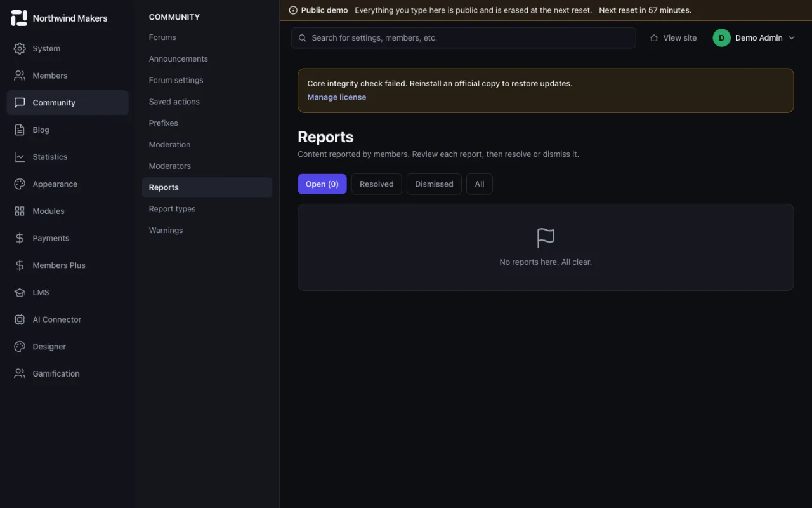
Task: Click the home icon beside View site
Action: point(654,38)
